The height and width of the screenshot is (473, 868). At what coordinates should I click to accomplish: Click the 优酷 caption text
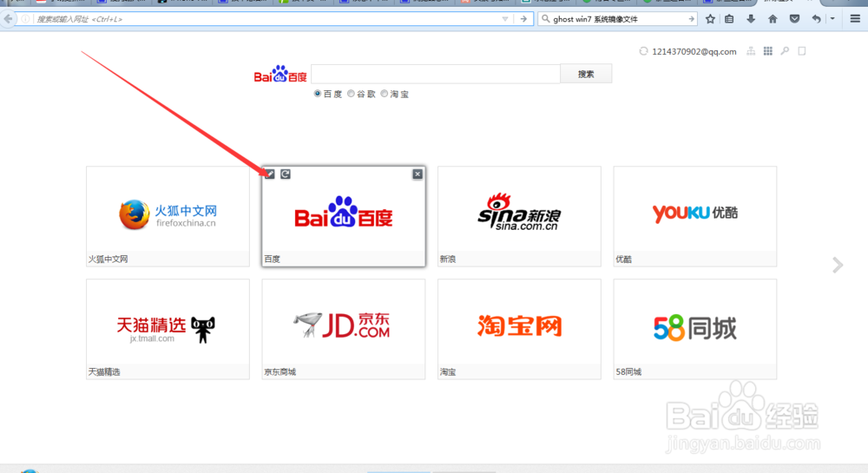pos(624,259)
